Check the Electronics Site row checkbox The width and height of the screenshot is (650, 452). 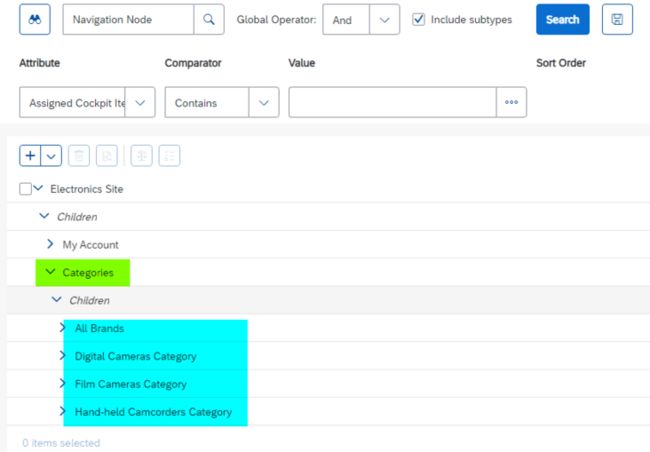point(25,189)
